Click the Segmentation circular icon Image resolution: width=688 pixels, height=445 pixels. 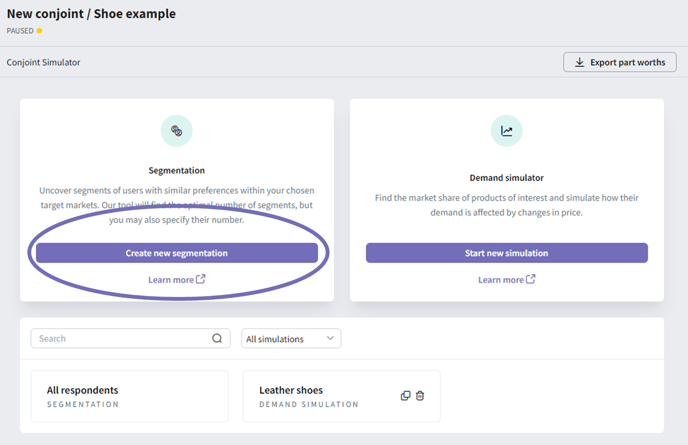(176, 131)
